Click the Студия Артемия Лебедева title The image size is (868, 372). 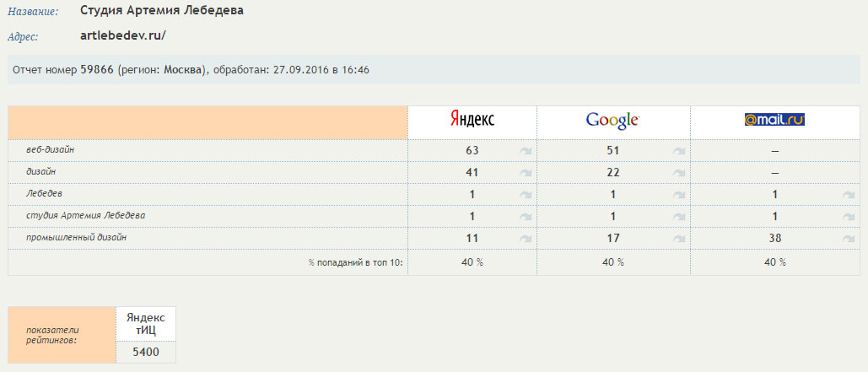162,10
